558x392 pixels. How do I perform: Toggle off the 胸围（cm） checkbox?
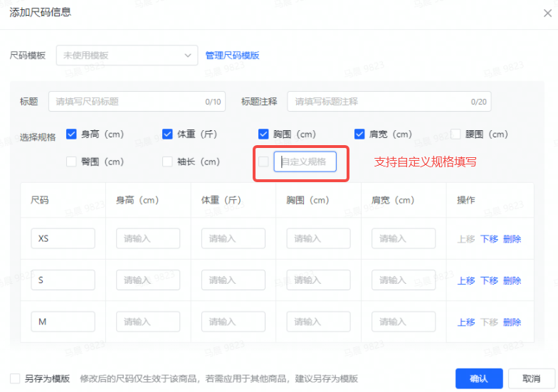point(263,134)
